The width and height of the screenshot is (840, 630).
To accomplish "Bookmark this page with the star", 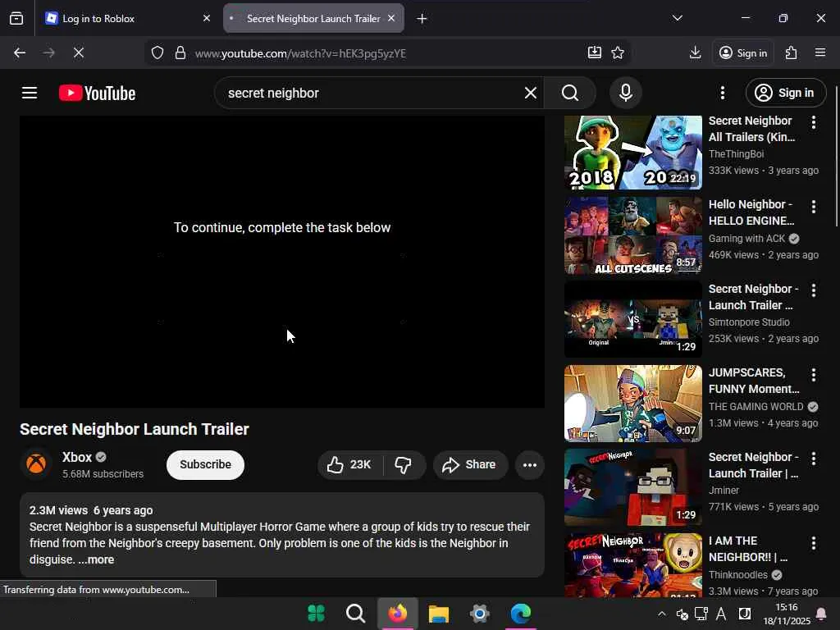I will tap(618, 52).
